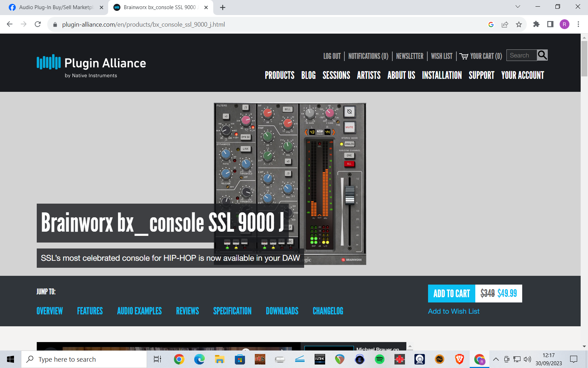
Task: Open the ABOUT US menu item
Action: 401,75
